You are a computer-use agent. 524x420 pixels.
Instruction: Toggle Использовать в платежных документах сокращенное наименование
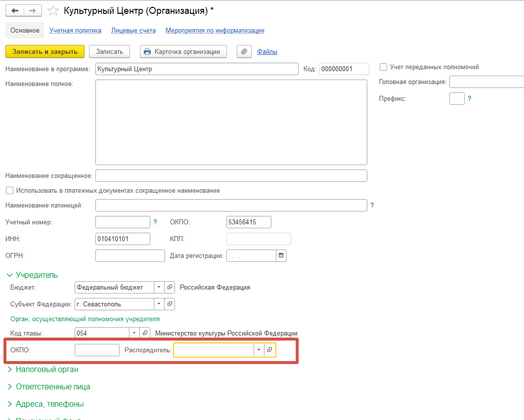point(10,190)
